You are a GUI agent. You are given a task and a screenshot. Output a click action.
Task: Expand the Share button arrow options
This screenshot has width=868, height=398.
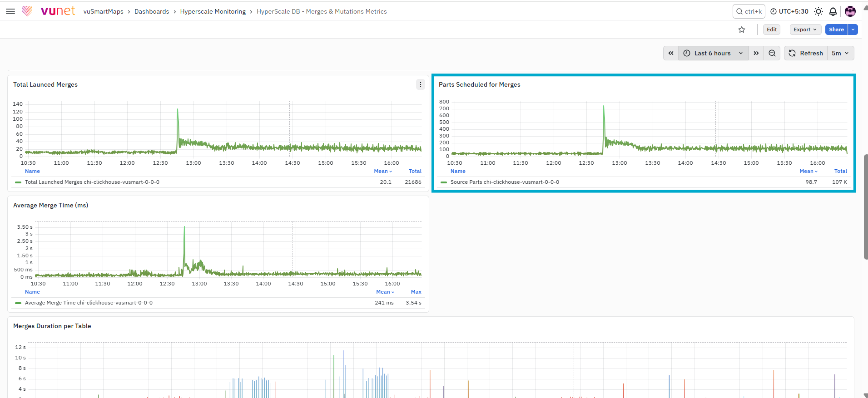tap(853, 29)
